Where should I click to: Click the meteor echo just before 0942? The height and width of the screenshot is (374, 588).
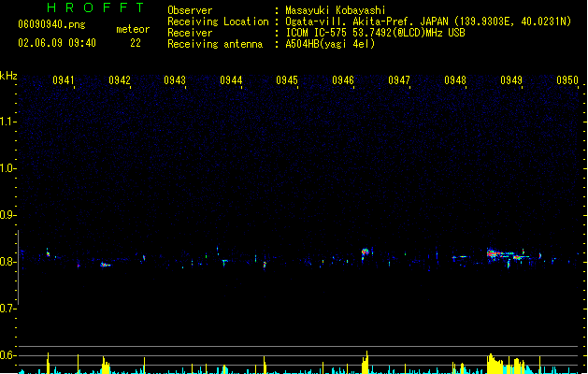[x=106, y=265]
